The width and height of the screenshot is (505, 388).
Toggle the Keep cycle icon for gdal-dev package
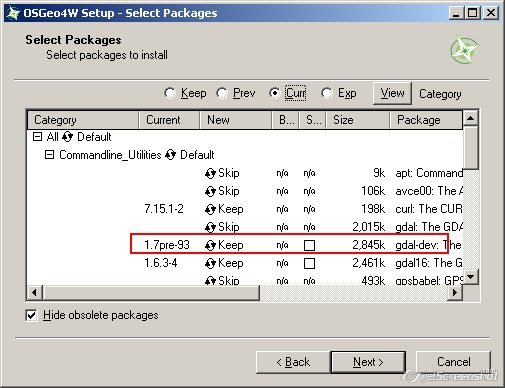(x=210, y=245)
